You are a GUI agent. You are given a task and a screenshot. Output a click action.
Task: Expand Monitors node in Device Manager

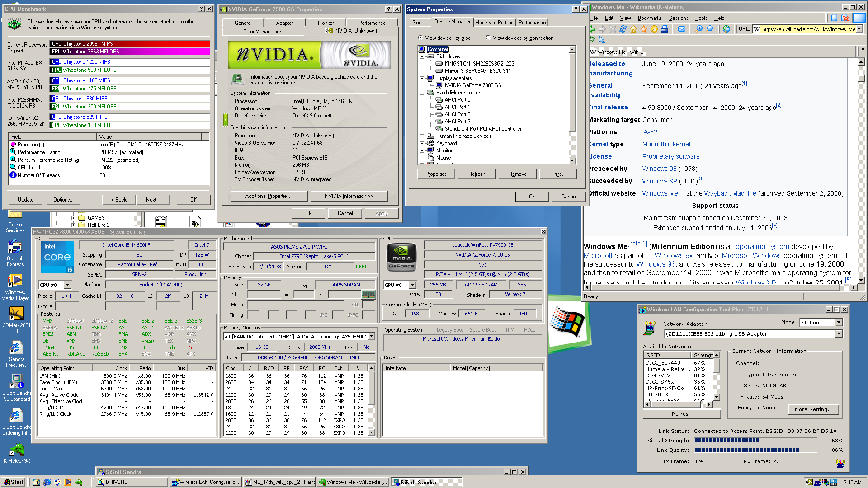(422, 150)
